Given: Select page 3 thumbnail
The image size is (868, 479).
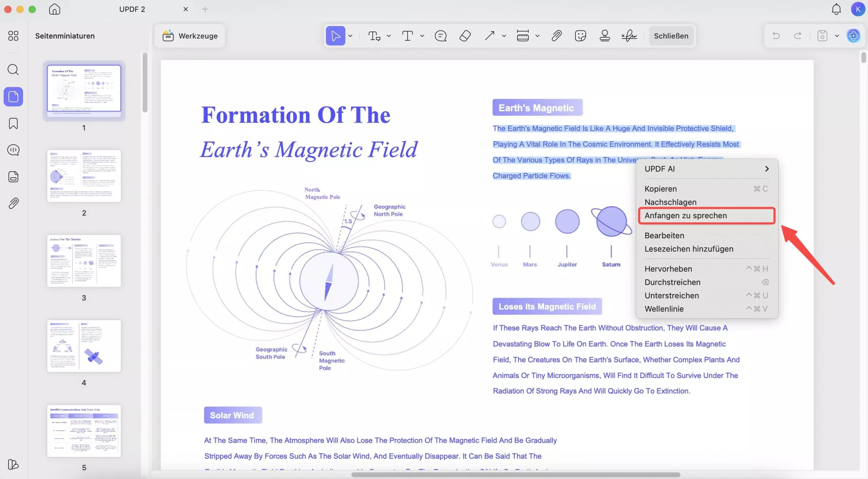Looking at the screenshot, I should [x=84, y=261].
